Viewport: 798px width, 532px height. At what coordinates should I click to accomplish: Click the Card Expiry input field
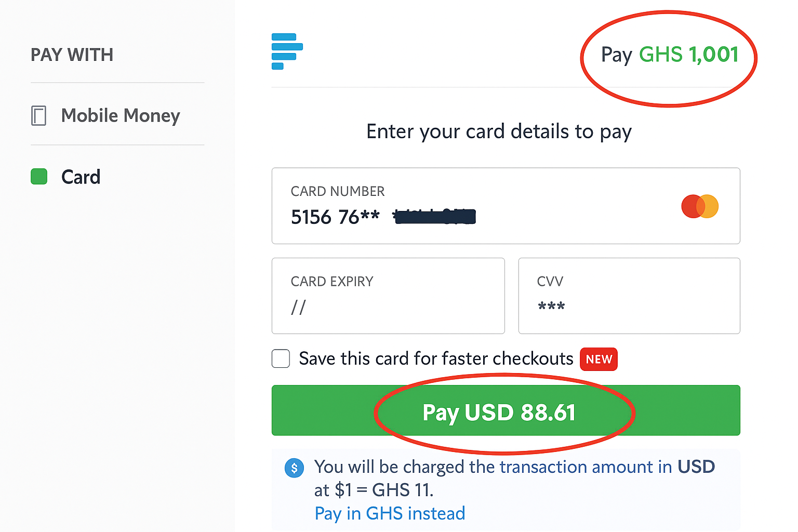point(388,296)
